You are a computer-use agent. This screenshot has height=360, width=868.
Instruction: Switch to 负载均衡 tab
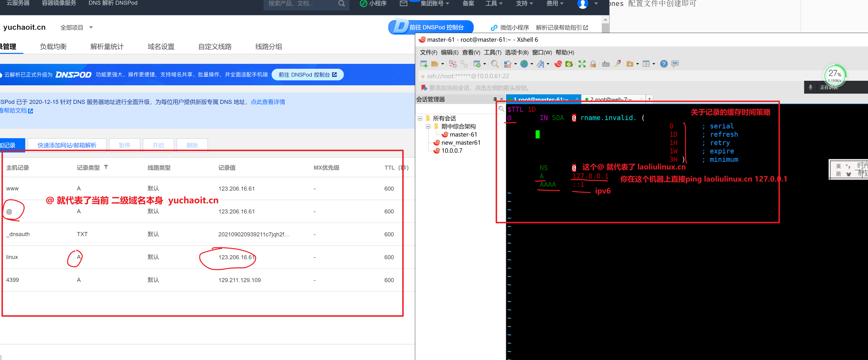click(53, 46)
